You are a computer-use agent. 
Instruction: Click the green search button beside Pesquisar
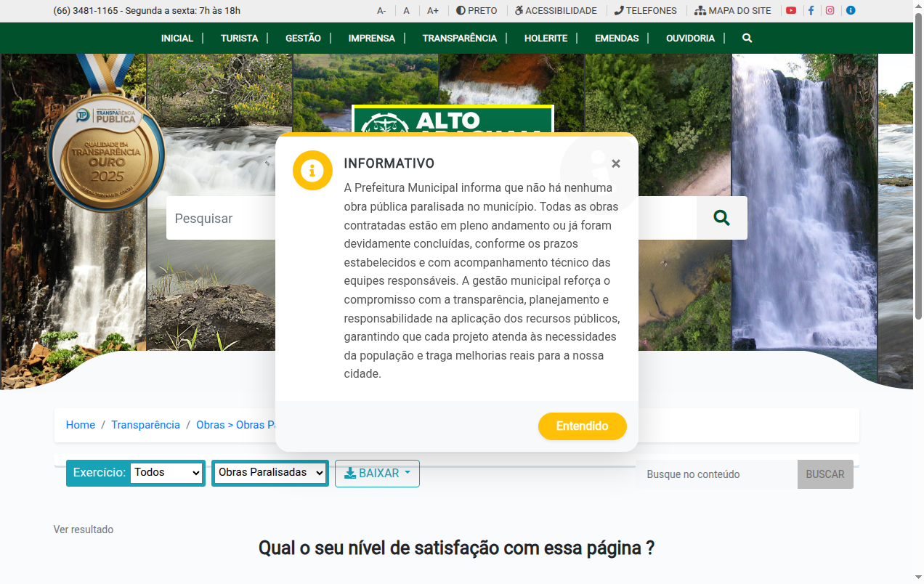[721, 218]
